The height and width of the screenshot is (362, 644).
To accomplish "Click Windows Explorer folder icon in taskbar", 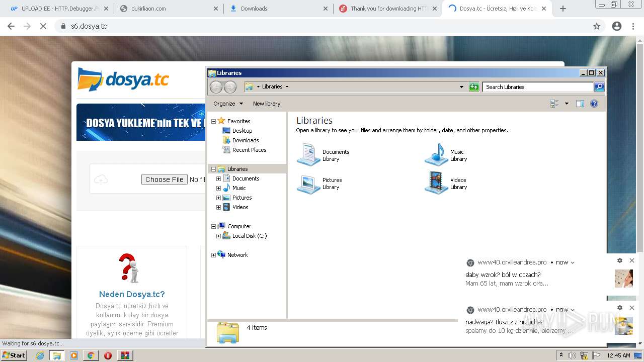I will (x=57, y=355).
